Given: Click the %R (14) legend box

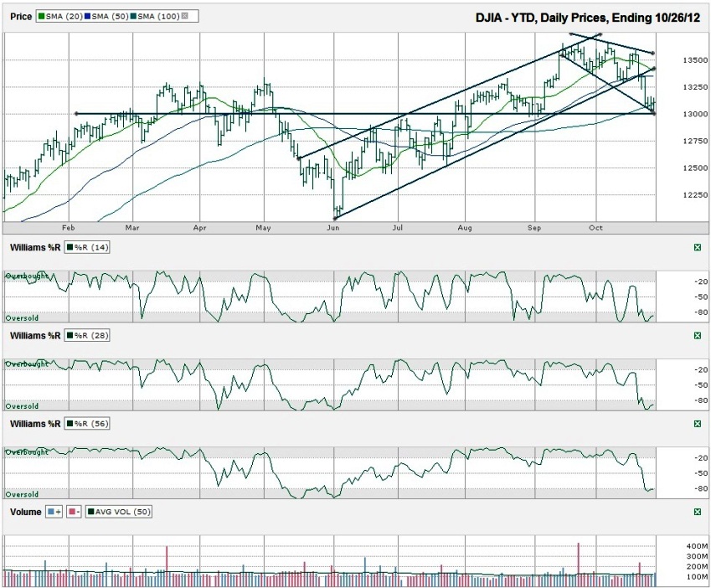Looking at the screenshot, I should (x=87, y=248).
